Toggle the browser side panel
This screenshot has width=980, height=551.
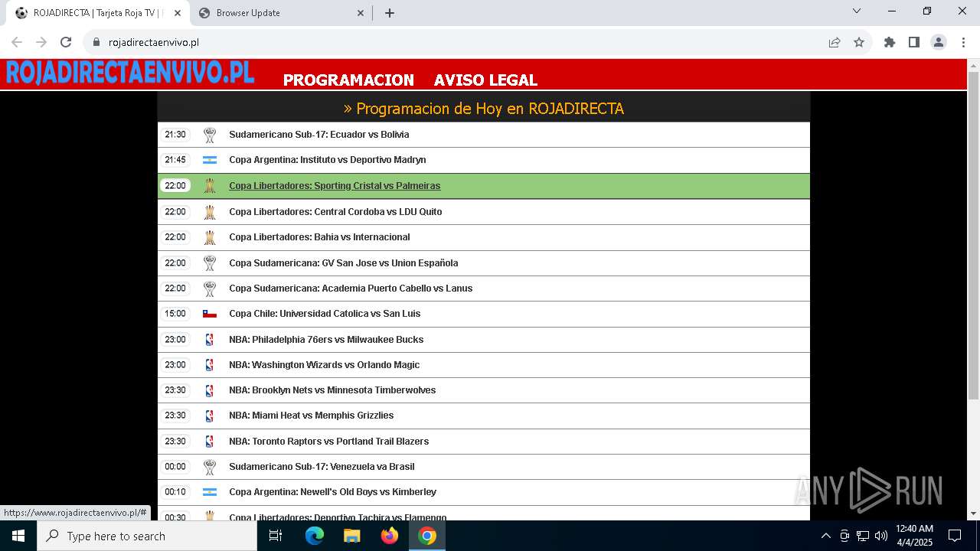[914, 43]
